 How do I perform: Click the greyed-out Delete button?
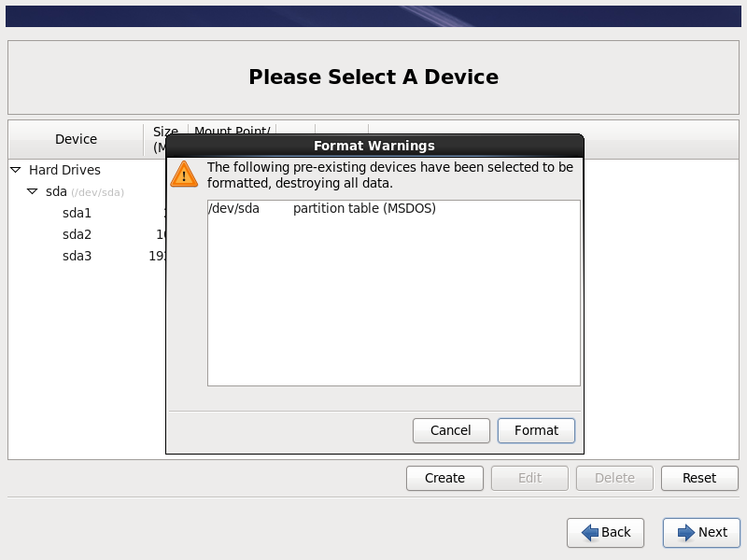[614, 478]
